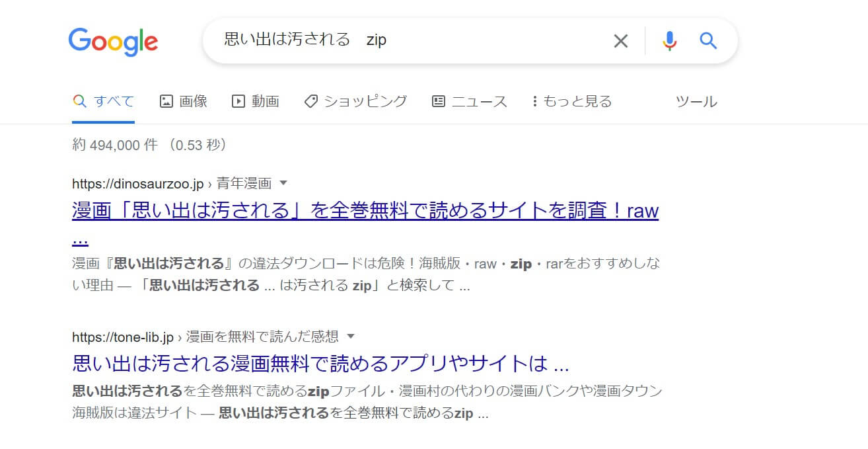
Task: Open the ツール options
Action: [696, 101]
